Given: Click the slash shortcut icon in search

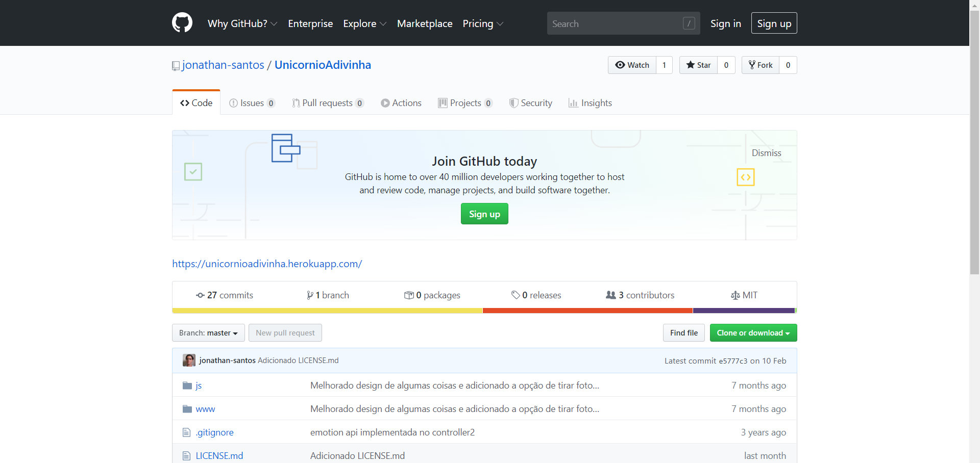Looking at the screenshot, I should (x=689, y=23).
